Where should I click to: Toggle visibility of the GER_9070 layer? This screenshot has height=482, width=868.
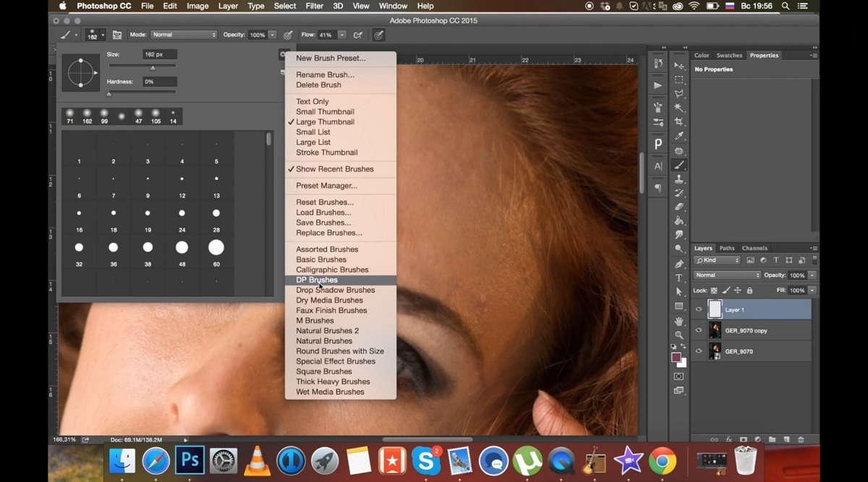[699, 351]
